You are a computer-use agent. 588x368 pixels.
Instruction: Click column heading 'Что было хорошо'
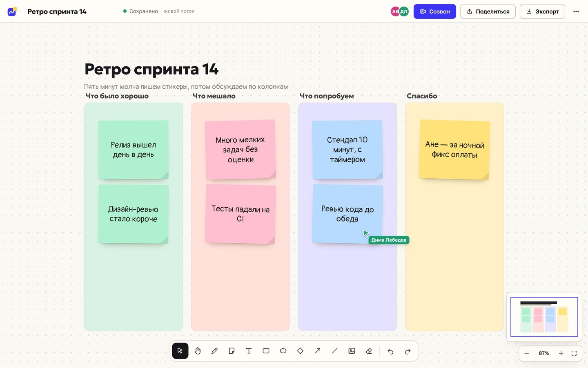pos(117,96)
